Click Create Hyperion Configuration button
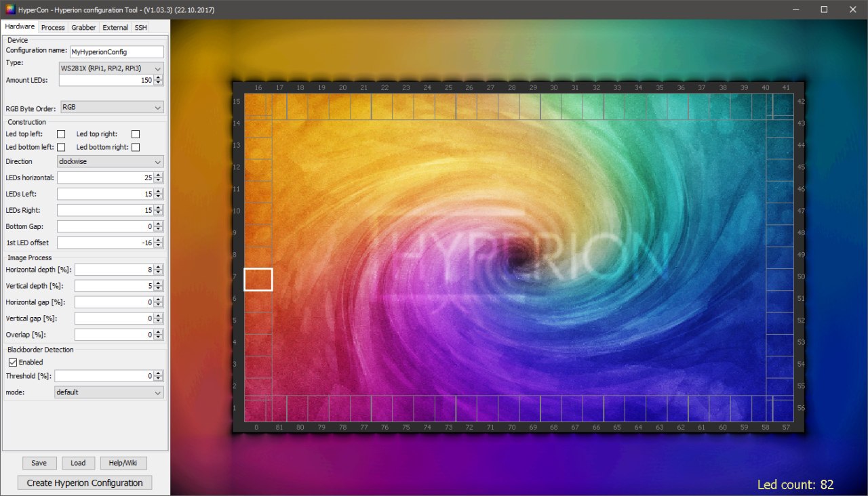This screenshot has width=868, height=496. tap(85, 482)
